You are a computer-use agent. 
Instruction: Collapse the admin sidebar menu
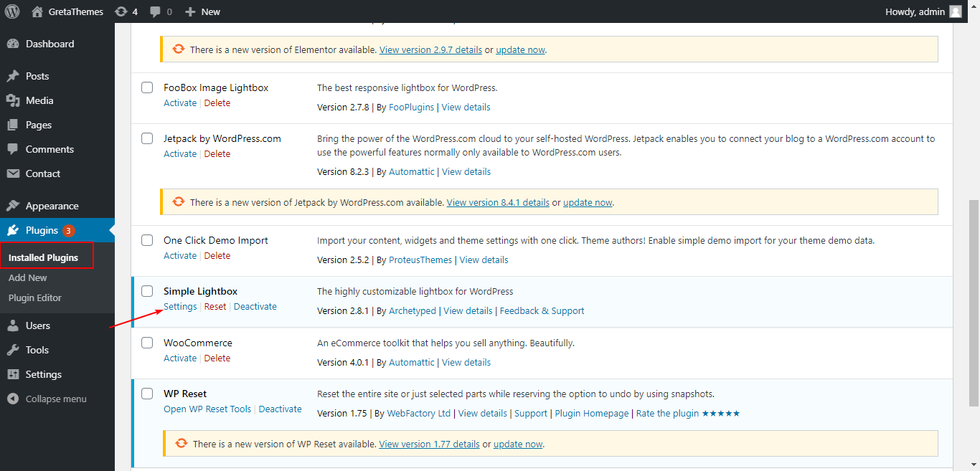pos(50,399)
